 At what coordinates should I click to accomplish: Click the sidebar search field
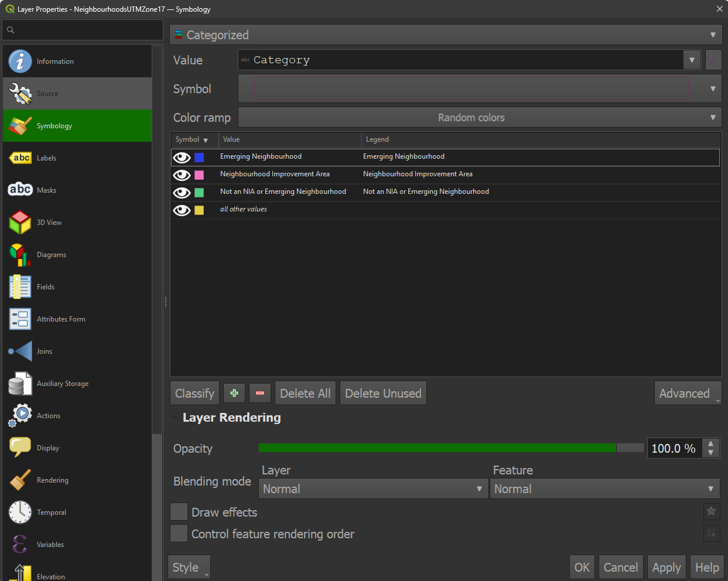[x=83, y=30]
